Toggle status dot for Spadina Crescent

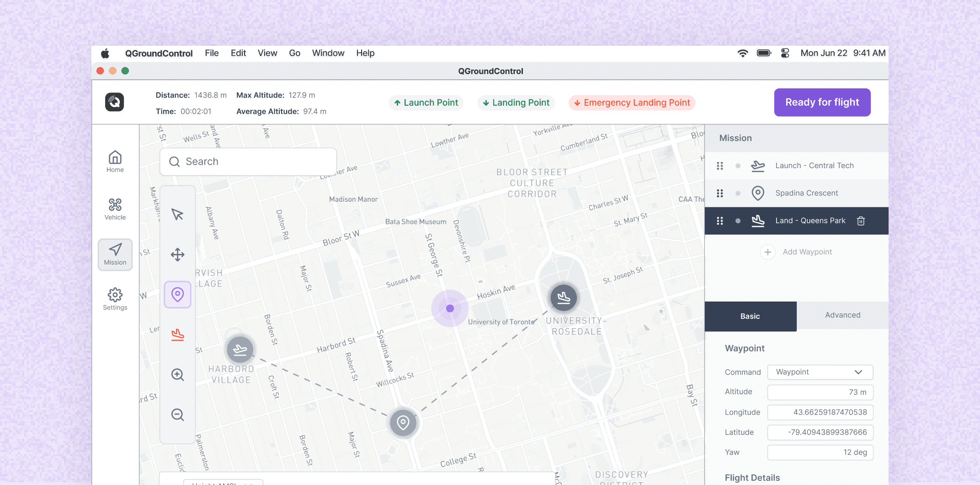coord(738,193)
